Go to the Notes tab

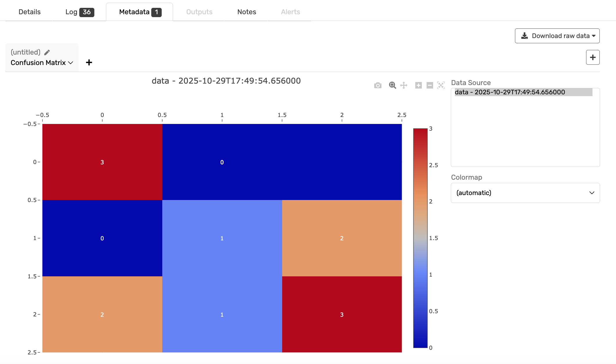coord(246,12)
